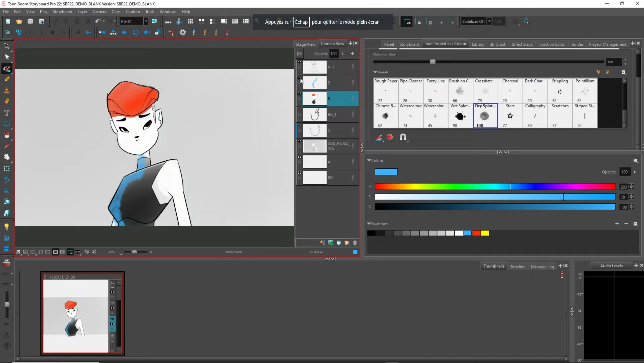644x363 pixels.
Task: Select the Stars brush preset
Action: (x=510, y=116)
